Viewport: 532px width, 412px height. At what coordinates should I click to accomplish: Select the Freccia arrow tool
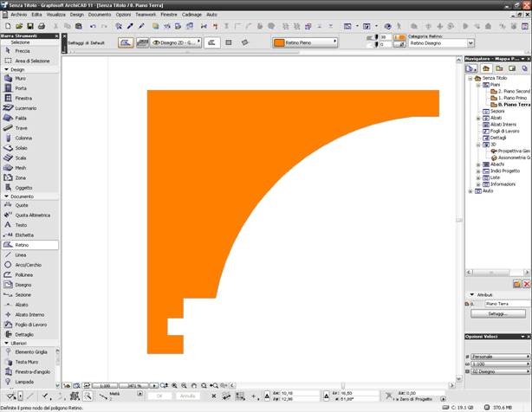pos(23,51)
